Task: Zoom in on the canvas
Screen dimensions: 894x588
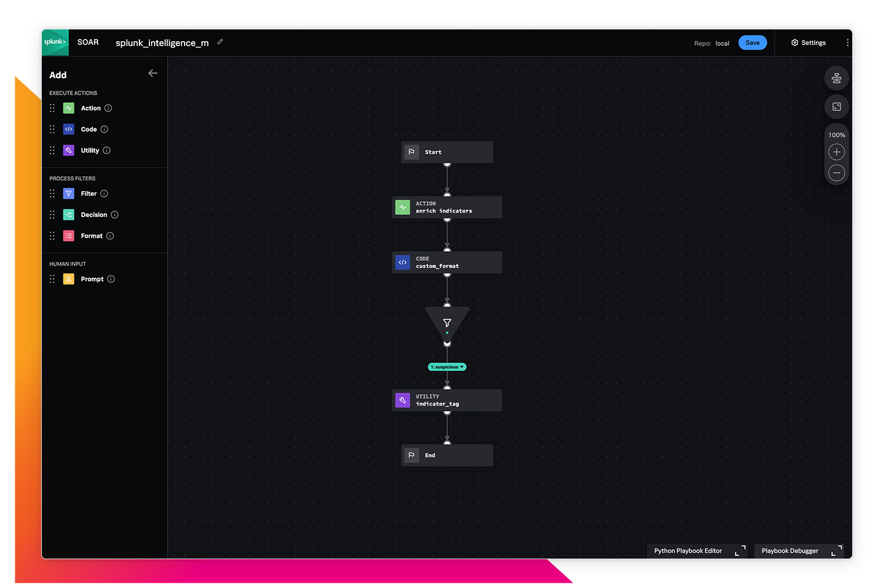Action: point(836,152)
